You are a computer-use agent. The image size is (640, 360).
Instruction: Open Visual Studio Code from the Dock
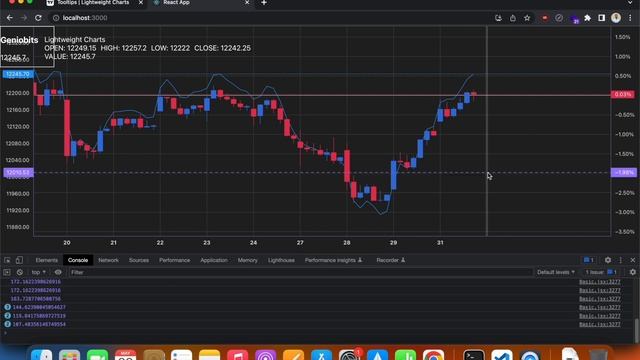[502, 355]
